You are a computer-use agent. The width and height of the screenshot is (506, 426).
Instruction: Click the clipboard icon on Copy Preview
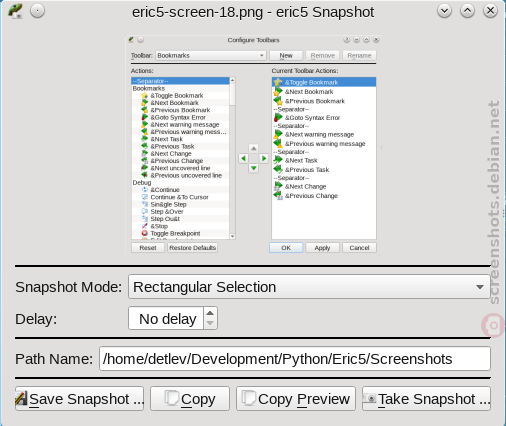(x=248, y=398)
